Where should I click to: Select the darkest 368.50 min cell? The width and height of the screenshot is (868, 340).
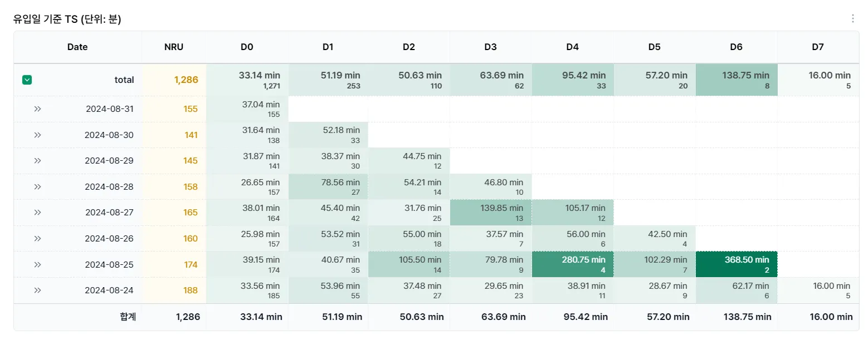[x=736, y=264]
